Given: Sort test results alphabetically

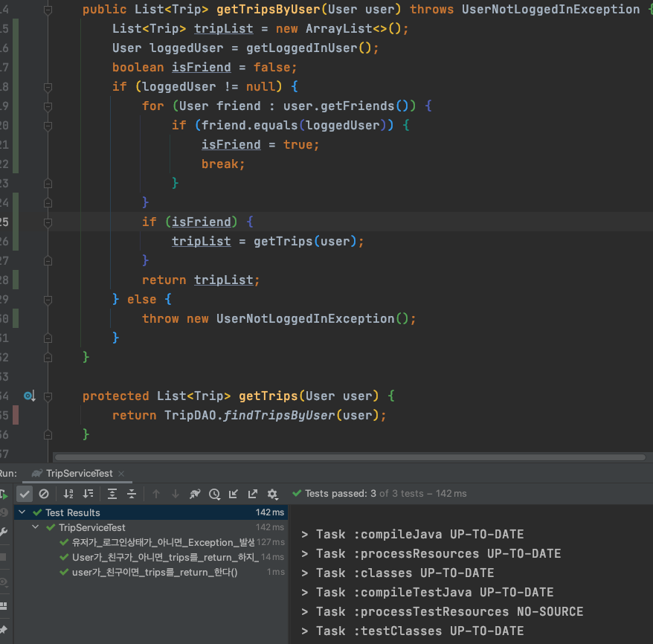Looking at the screenshot, I should tap(68, 494).
